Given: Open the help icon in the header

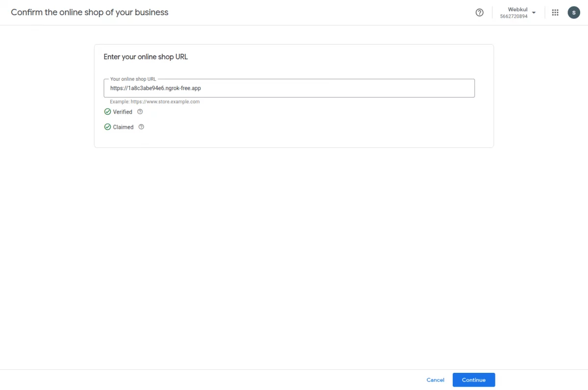Looking at the screenshot, I should coord(479,12).
